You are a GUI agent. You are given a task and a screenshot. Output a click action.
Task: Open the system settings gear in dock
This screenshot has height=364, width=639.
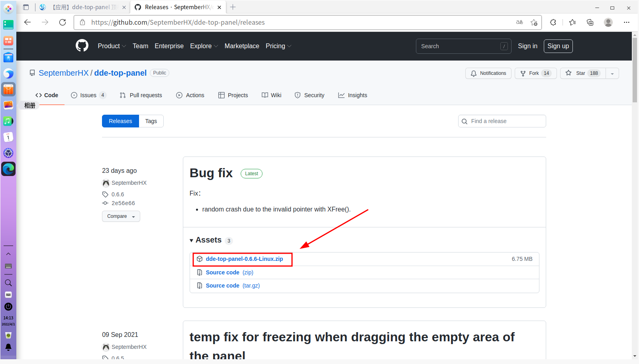tap(8, 153)
